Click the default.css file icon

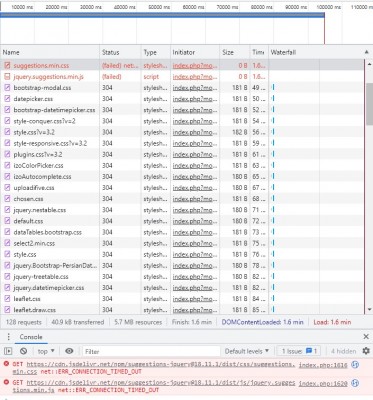point(7,221)
